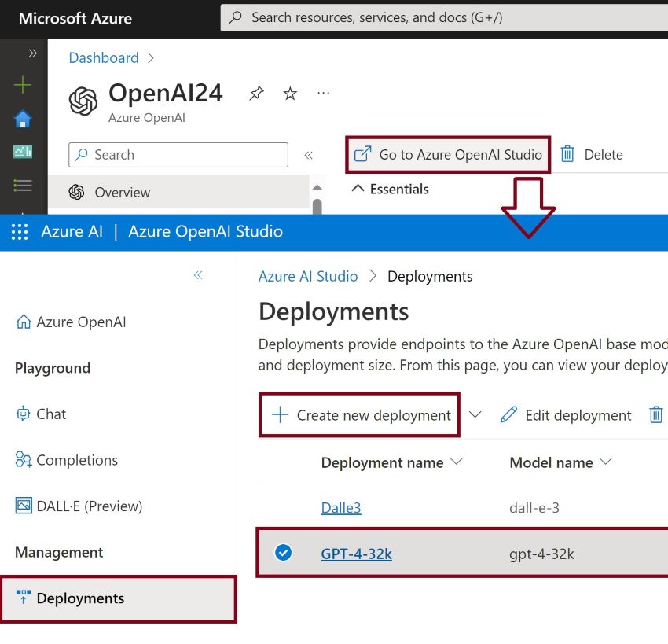This screenshot has width=668, height=644.
Task: Expand the Create new deployment dropdown arrow
Action: pos(476,414)
